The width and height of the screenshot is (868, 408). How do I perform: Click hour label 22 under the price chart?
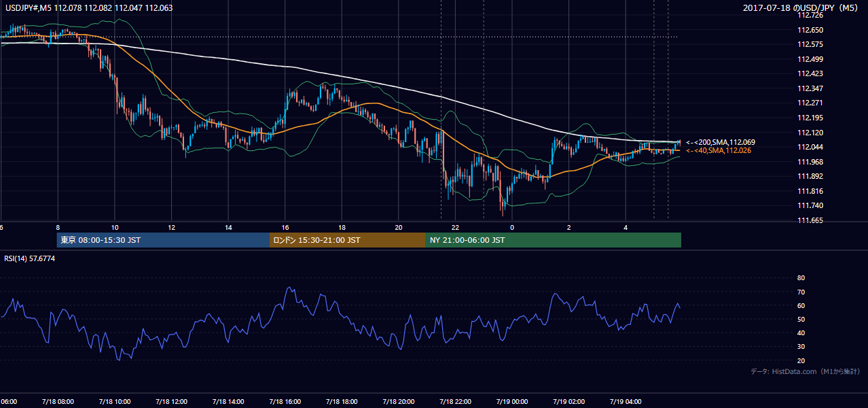coord(455,227)
